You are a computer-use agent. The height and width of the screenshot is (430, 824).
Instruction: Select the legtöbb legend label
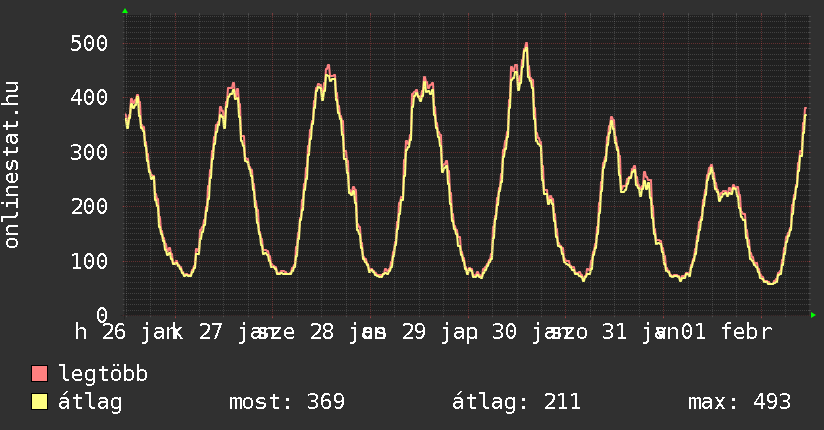103,374
